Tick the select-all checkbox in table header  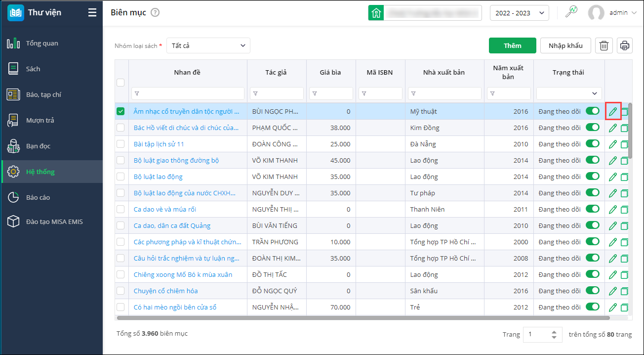click(121, 83)
